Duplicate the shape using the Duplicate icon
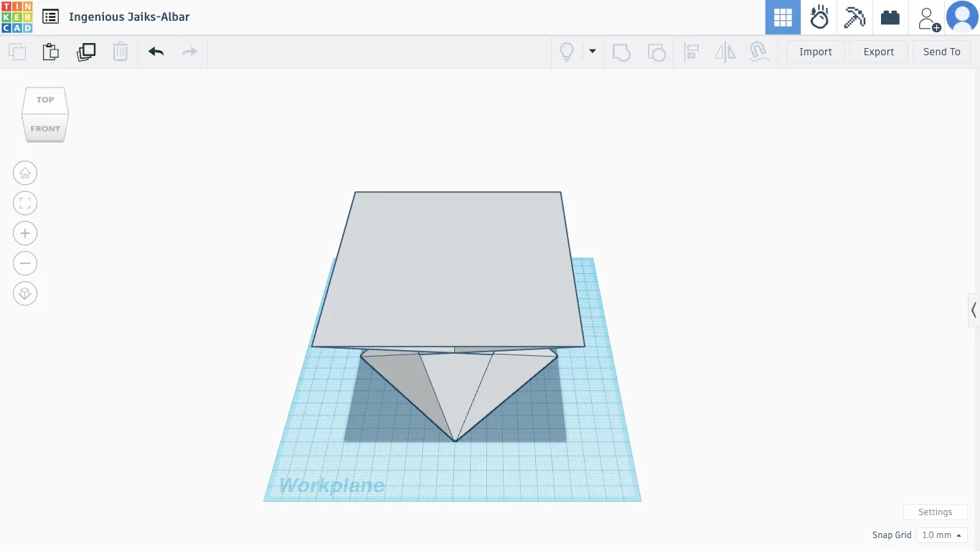980x551 pixels. pos(86,52)
